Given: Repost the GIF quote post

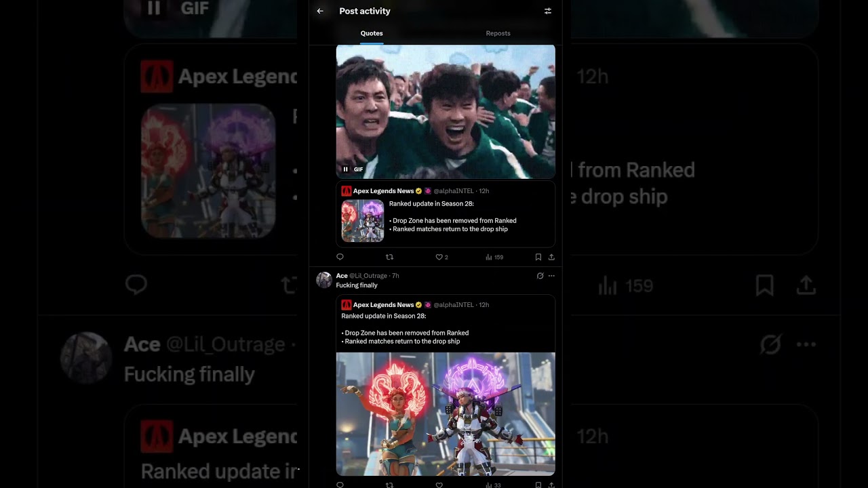Looking at the screenshot, I should coord(389,257).
